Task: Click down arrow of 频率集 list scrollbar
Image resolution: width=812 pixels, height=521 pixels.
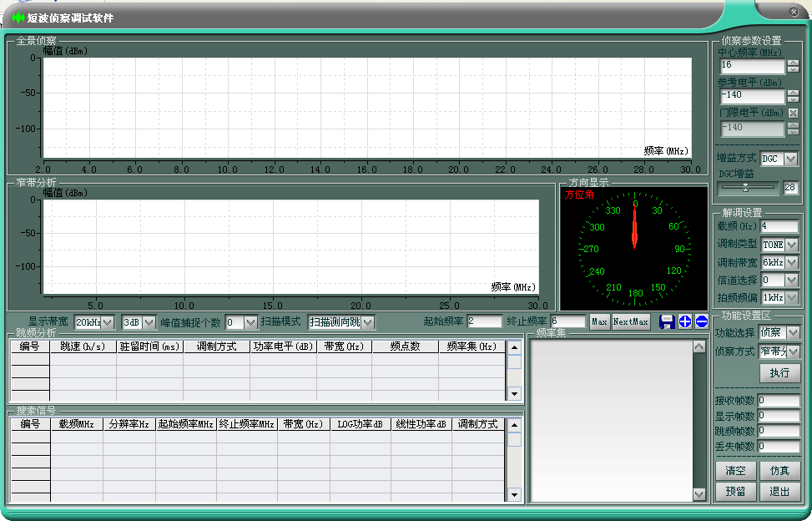Action: click(x=699, y=494)
